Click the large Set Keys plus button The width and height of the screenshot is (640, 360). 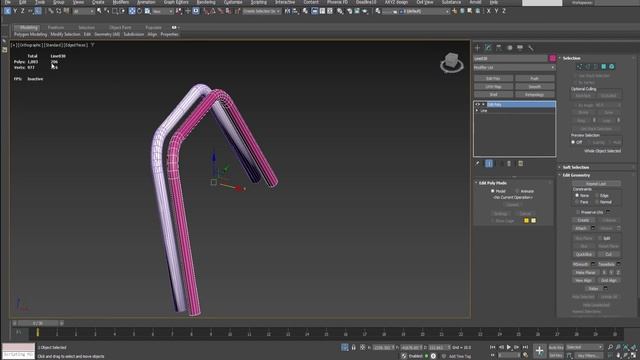click(539, 351)
